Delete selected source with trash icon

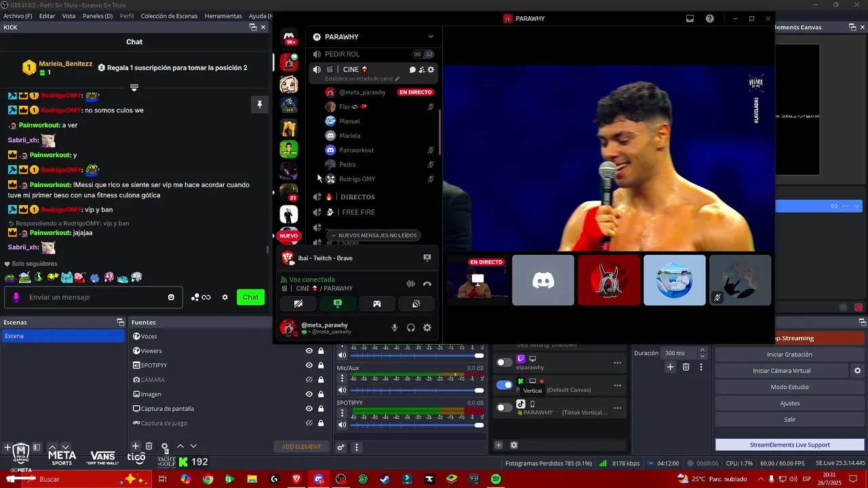(149, 446)
